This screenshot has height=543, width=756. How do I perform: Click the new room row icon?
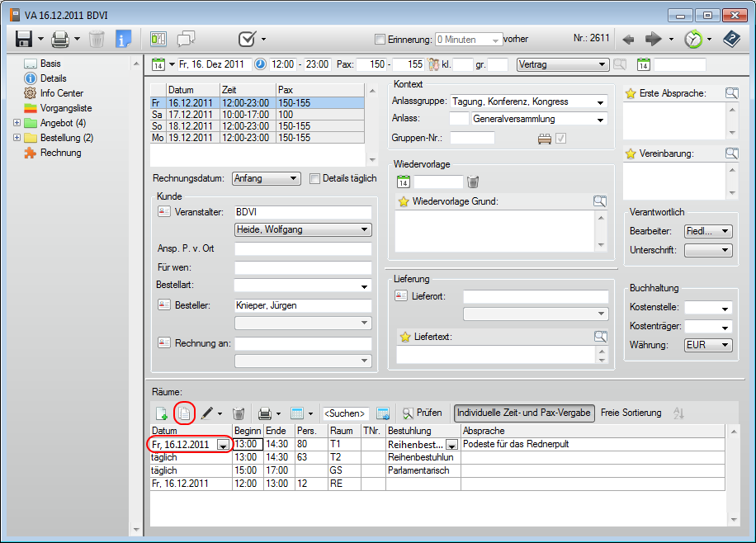162,413
